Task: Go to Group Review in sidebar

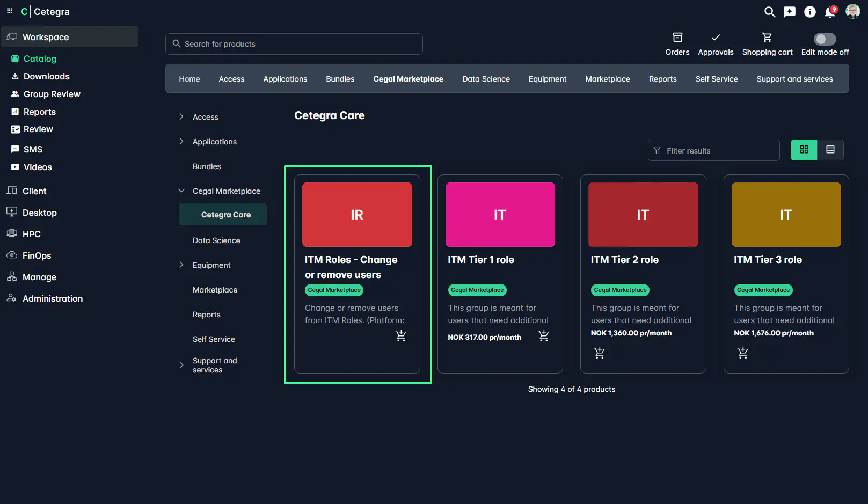Action: (x=52, y=94)
